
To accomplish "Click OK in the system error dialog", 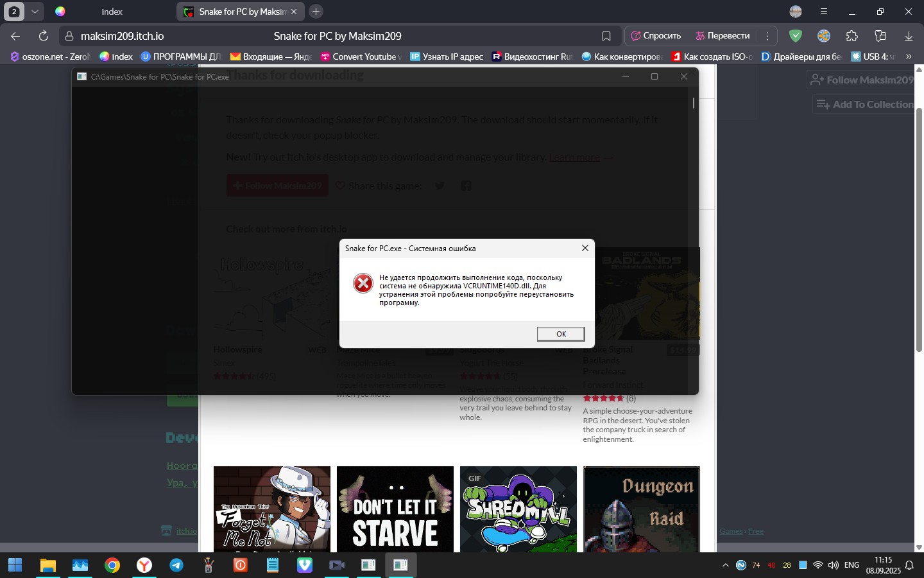I will point(561,334).
